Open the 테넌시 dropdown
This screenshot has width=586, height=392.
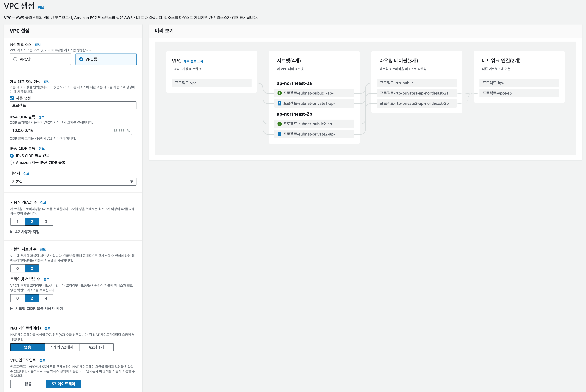point(73,182)
